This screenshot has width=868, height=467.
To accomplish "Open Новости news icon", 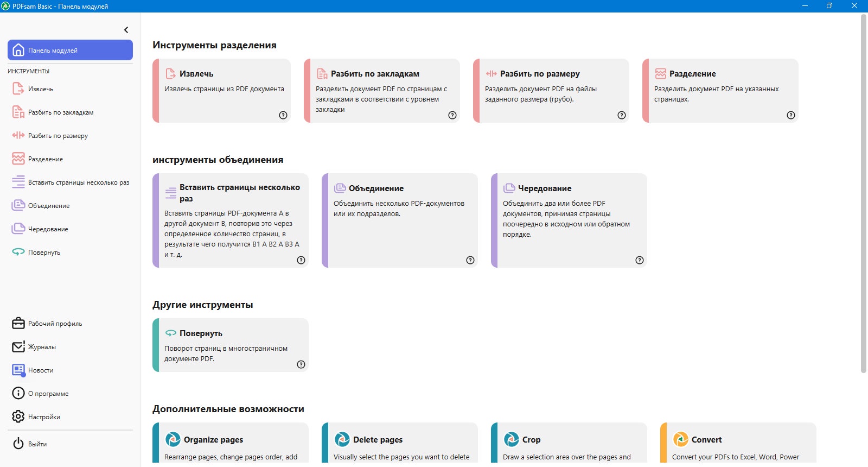I will [18, 370].
